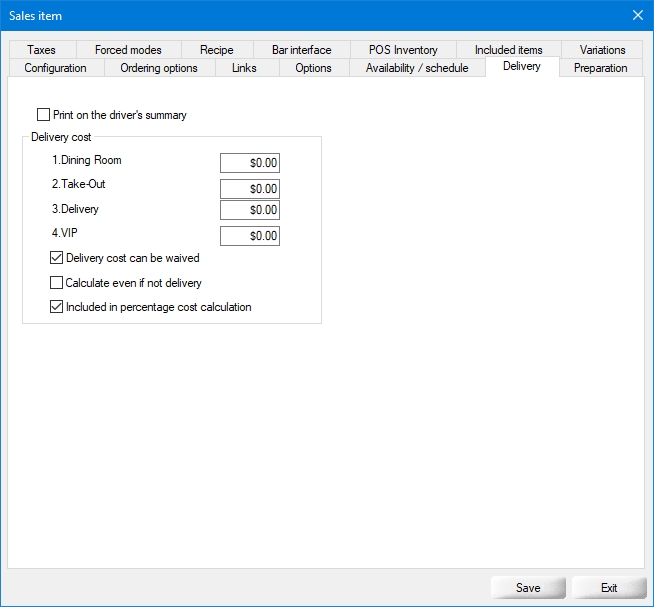Switch to the Variations tab

tap(602, 50)
